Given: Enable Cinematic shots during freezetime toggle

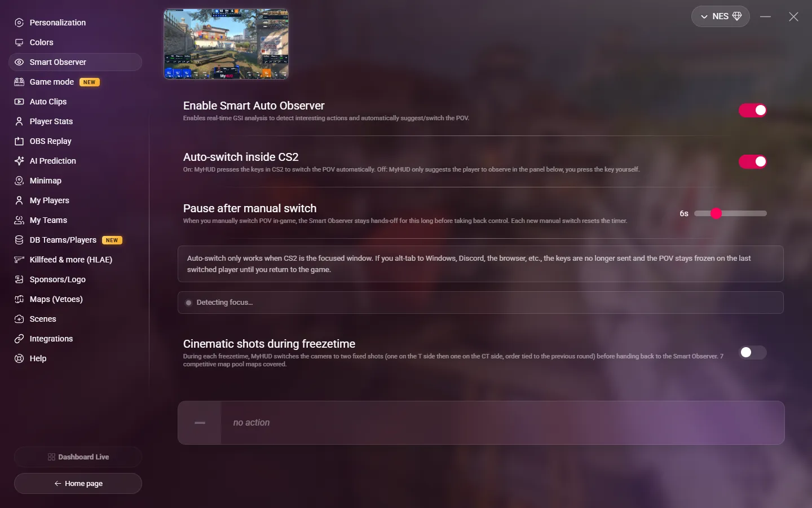Looking at the screenshot, I should (753, 352).
